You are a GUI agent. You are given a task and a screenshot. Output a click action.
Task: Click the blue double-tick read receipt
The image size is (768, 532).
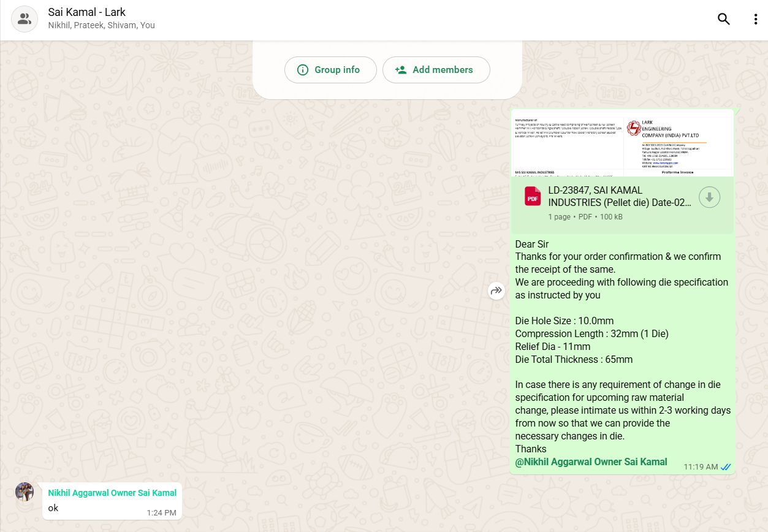pos(726,467)
